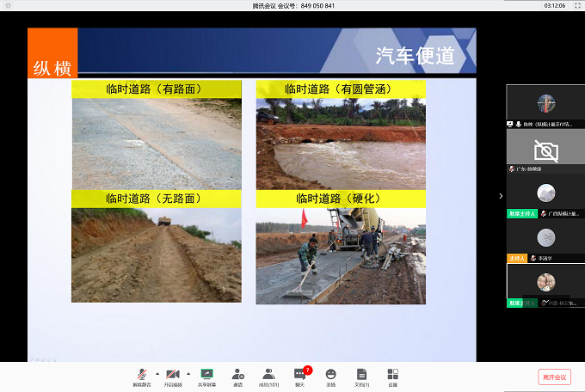Screen dimensions: 585x392
Task: Click the orange 主持人 host badge
Action: point(517,259)
